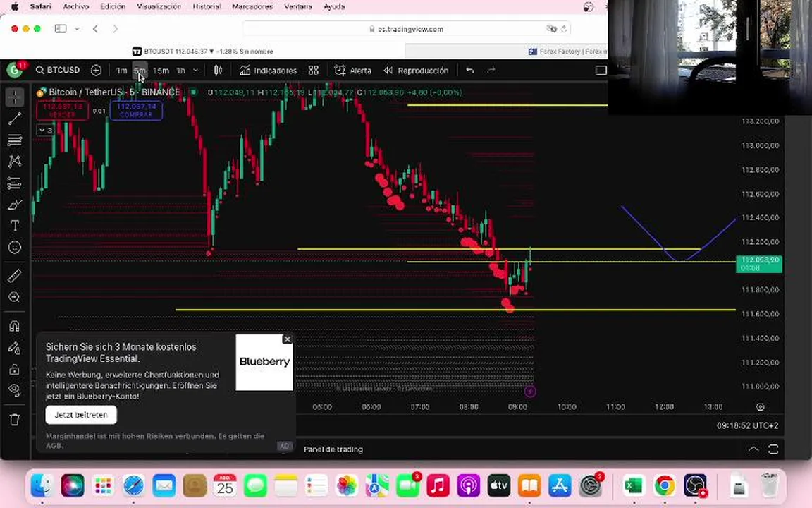Viewport: 812px width, 508px height.
Task: Activate the zoom in tool
Action: pyautogui.click(x=15, y=298)
